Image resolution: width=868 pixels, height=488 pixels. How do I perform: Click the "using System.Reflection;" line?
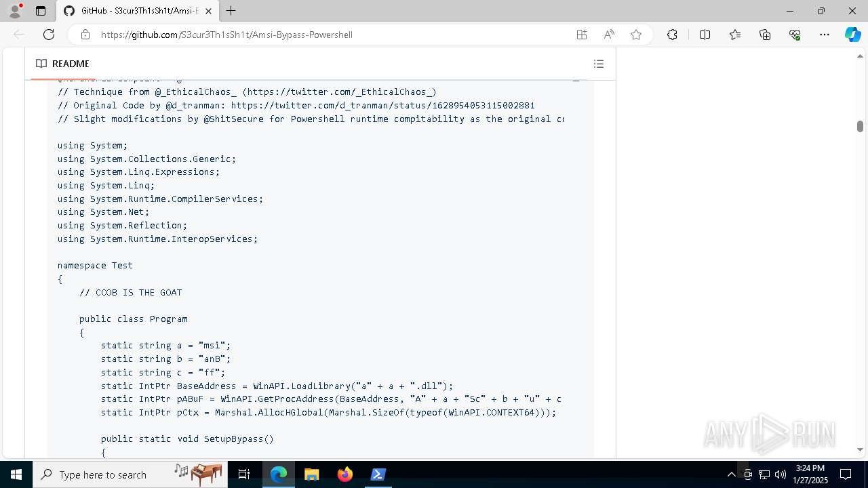pos(123,226)
